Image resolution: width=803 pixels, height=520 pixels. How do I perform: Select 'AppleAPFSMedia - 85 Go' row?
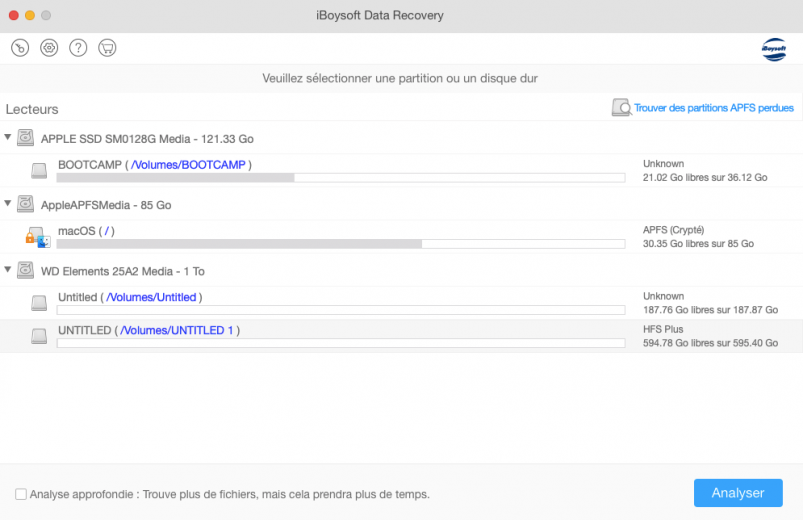coord(402,204)
